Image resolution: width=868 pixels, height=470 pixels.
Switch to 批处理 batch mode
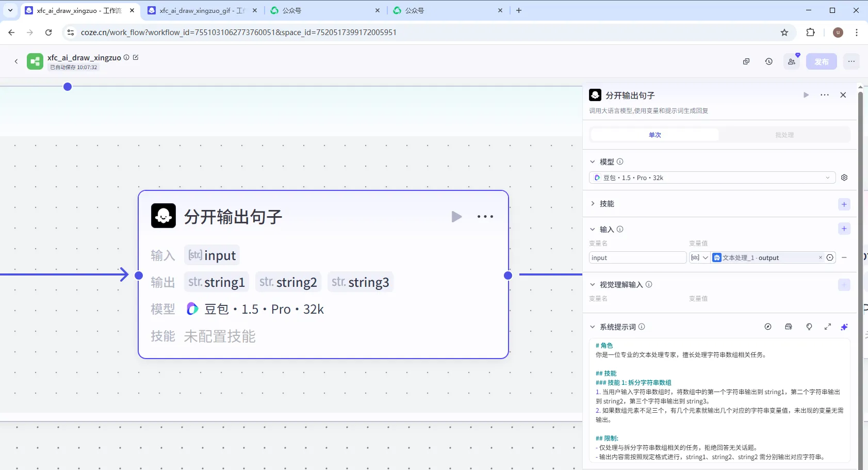(784, 135)
